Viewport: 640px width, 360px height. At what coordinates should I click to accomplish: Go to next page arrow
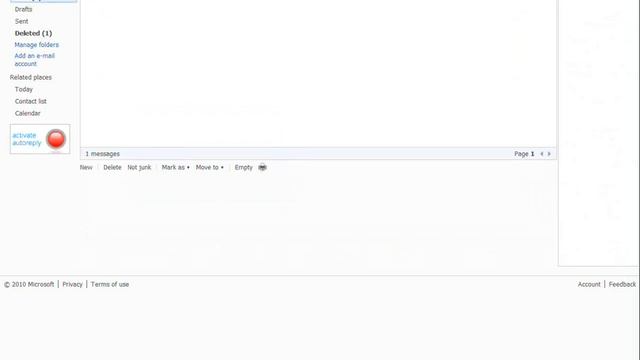(549, 154)
